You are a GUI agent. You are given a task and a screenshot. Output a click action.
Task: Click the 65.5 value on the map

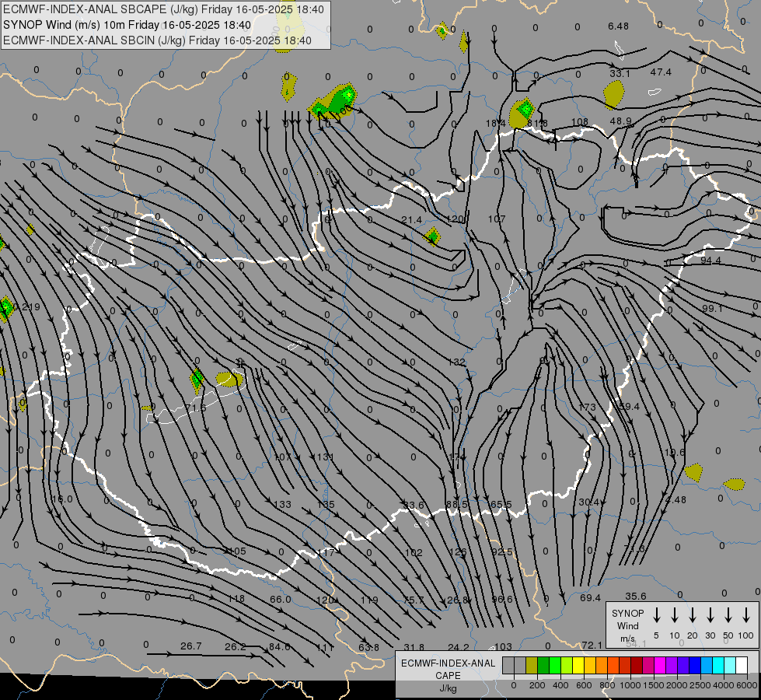501,504
